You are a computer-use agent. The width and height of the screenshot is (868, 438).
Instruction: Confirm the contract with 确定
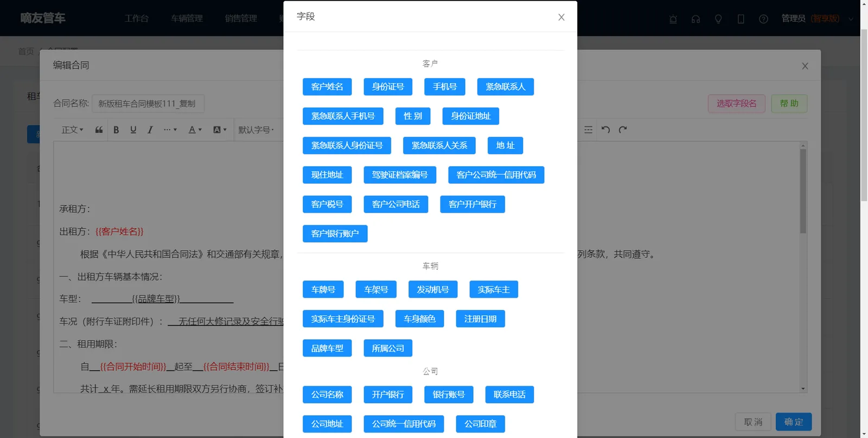tap(794, 422)
